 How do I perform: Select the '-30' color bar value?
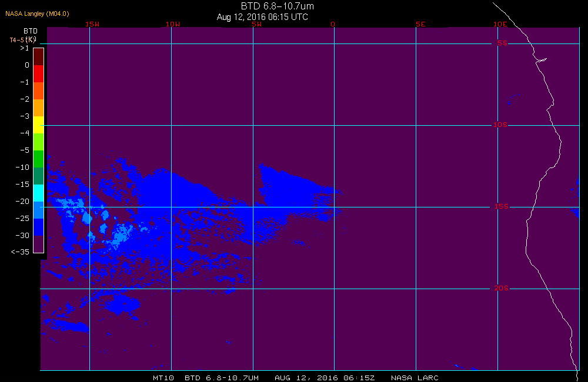[22, 236]
